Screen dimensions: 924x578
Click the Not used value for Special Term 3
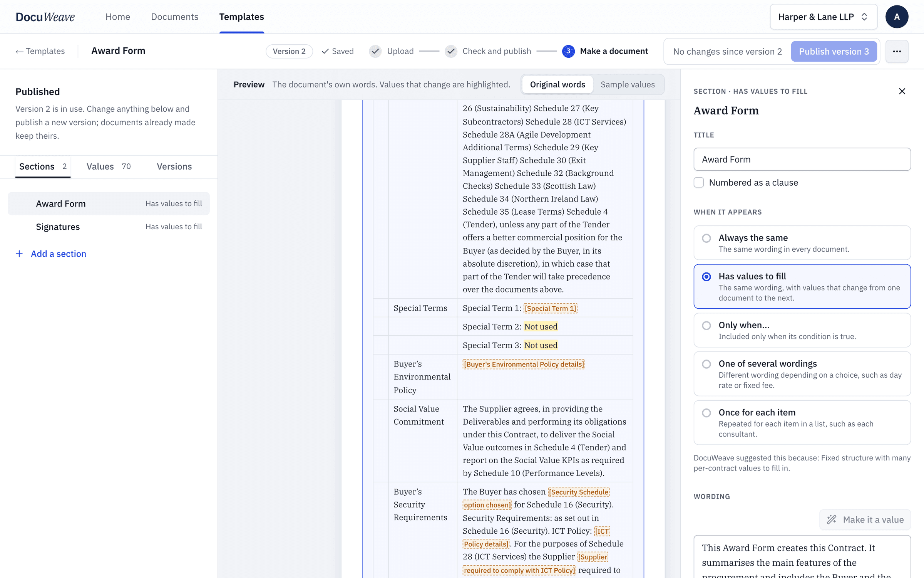541,345
